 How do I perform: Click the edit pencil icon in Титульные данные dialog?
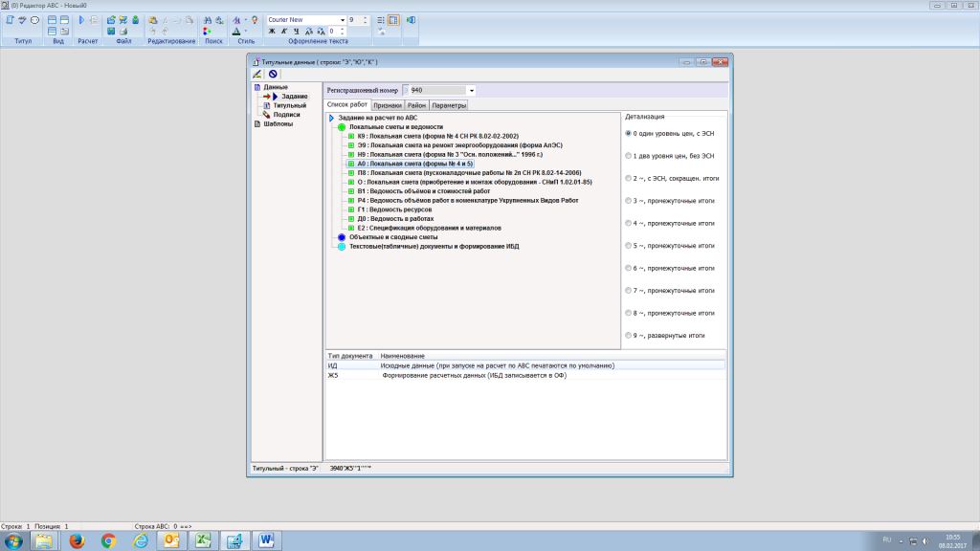pyautogui.click(x=256, y=74)
